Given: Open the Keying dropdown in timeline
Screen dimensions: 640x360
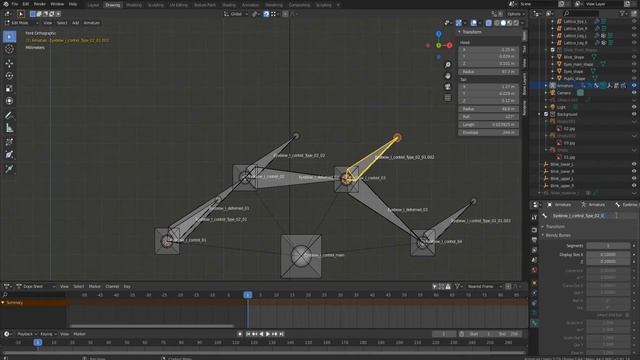Looking at the screenshot, I should pos(48,334).
